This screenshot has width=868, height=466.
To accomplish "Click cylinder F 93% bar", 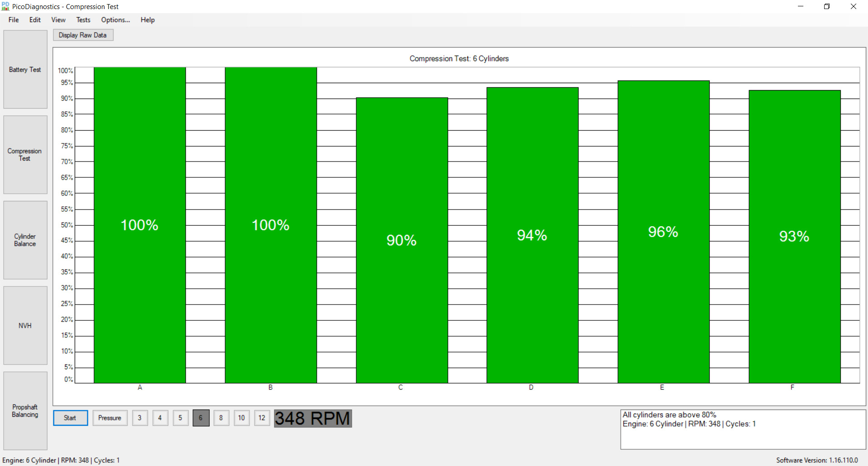I will pyautogui.click(x=795, y=237).
